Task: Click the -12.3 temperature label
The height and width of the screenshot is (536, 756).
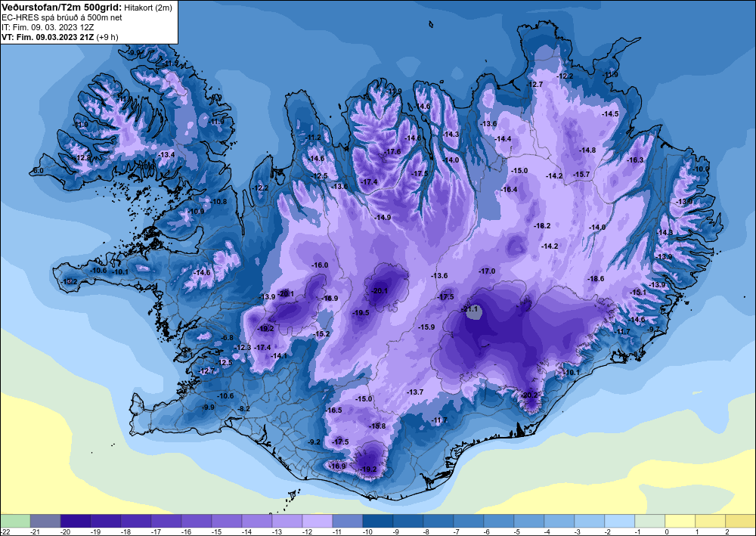Action: [243, 348]
